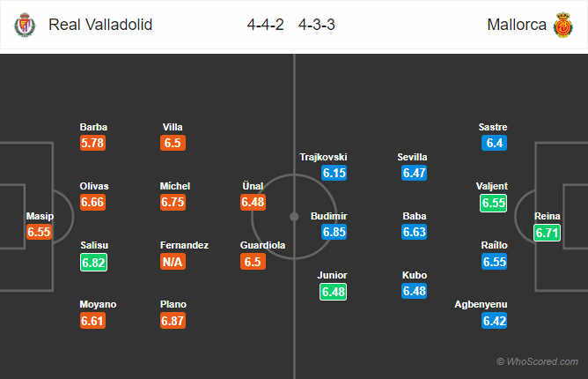588x379 pixels.
Task: Open the Real Valladolid team name link
Action: point(100,25)
